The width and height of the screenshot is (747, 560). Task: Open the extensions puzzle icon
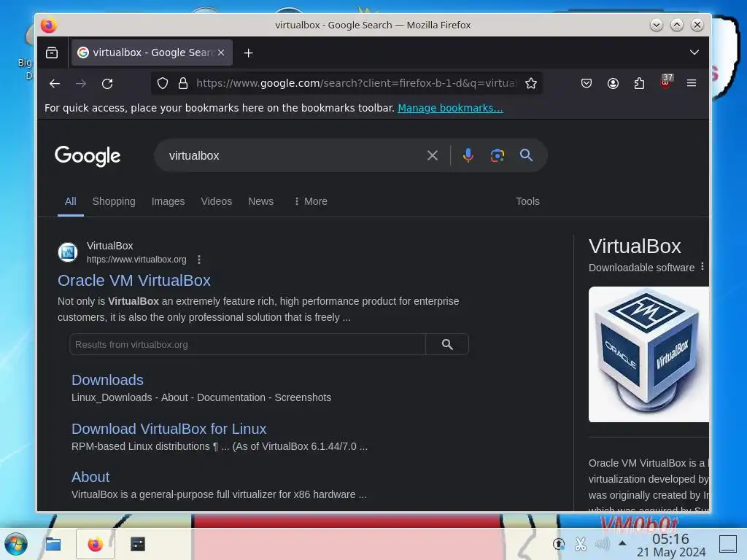click(639, 83)
